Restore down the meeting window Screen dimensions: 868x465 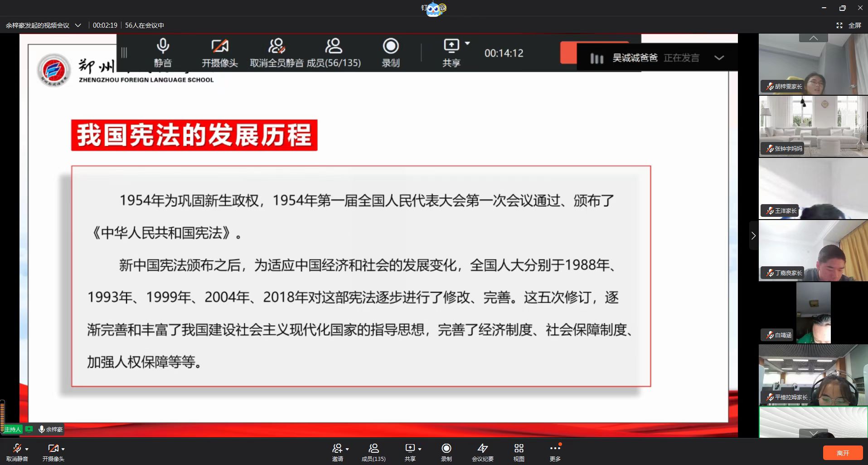842,8
